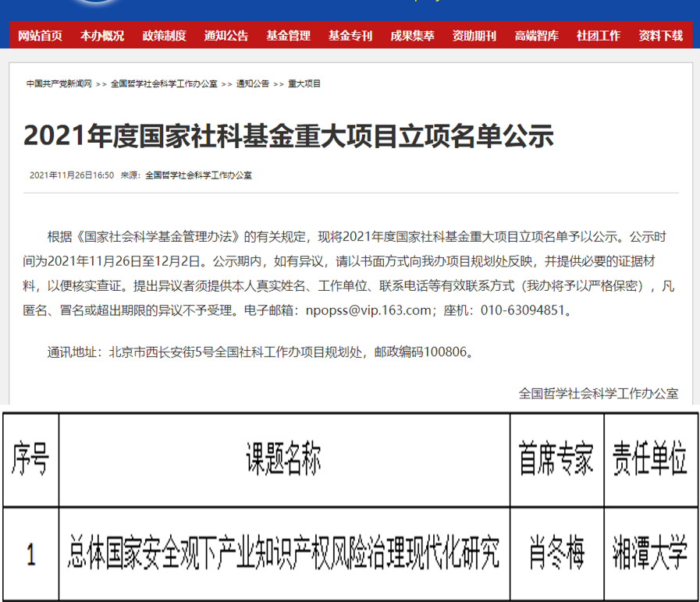Follow the 中国共产党新闻网 breadcrumb link
The image size is (700, 602).
[59, 84]
